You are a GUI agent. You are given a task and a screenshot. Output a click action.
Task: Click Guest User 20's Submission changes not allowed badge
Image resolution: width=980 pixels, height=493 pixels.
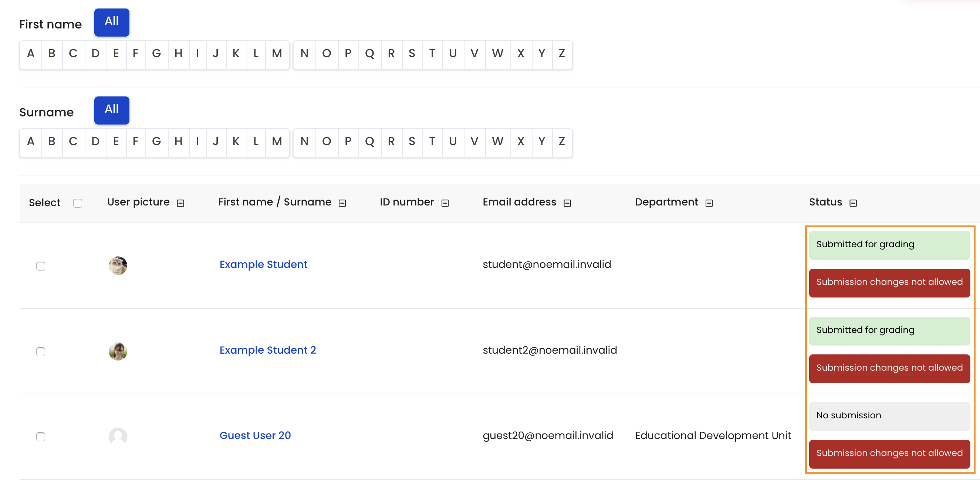[889, 454]
